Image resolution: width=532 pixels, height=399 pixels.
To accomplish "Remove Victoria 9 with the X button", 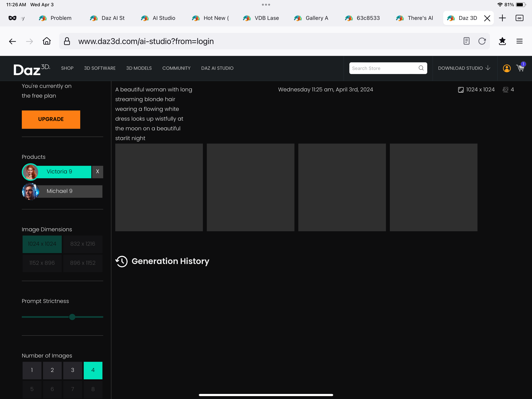I will point(98,172).
